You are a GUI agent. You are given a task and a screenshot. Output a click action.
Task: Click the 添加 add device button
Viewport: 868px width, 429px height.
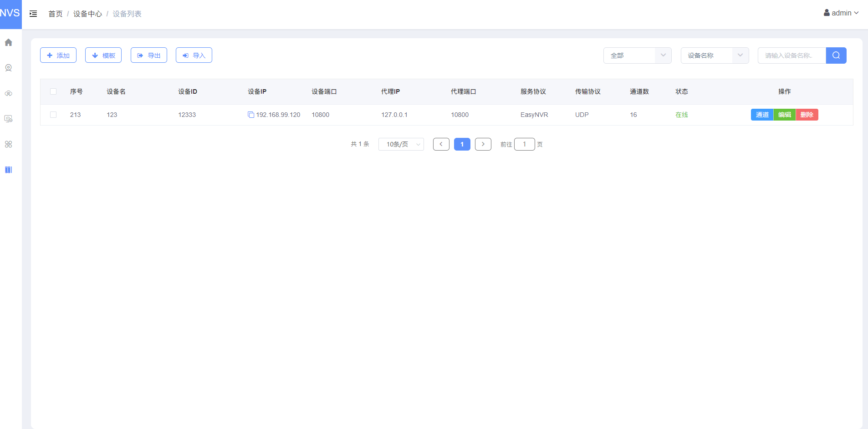[58, 56]
